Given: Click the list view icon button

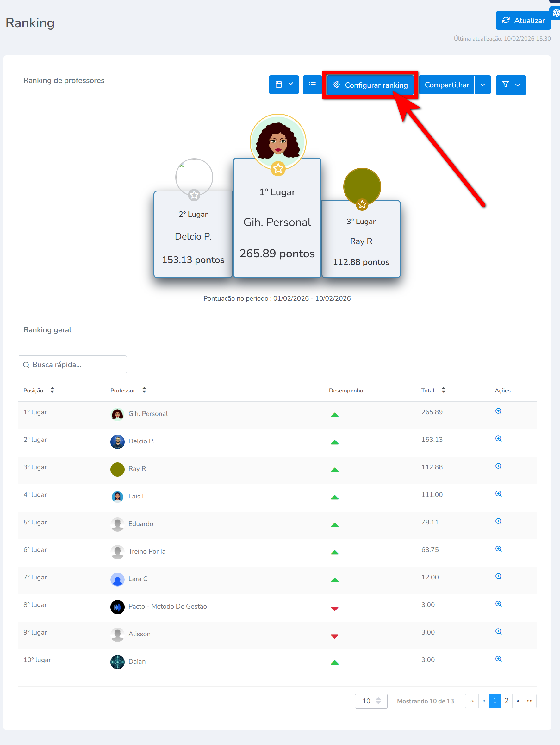Looking at the screenshot, I should point(312,85).
